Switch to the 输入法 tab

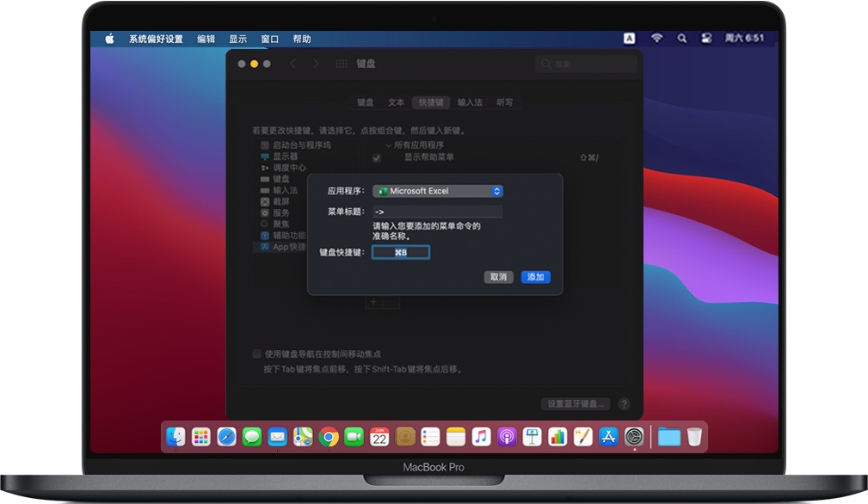coord(470,102)
